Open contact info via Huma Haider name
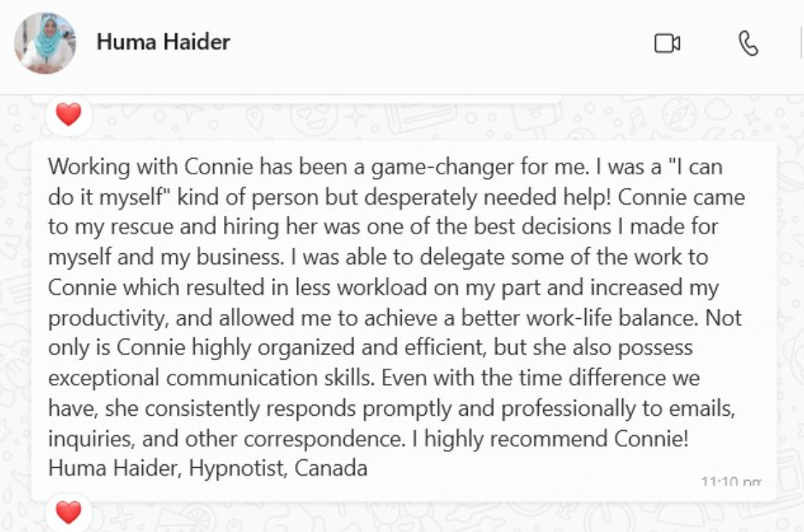The height and width of the screenshot is (532, 804). point(163,42)
